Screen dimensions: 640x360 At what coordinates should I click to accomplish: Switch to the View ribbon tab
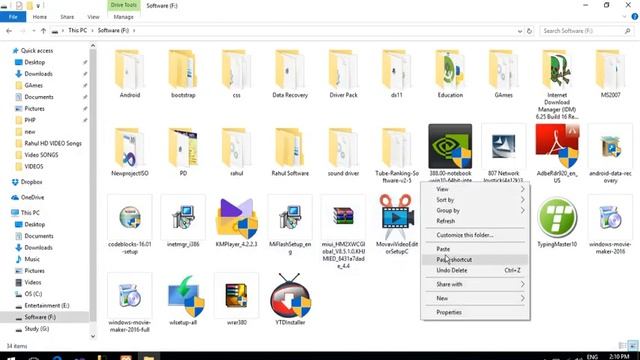coord(93,17)
